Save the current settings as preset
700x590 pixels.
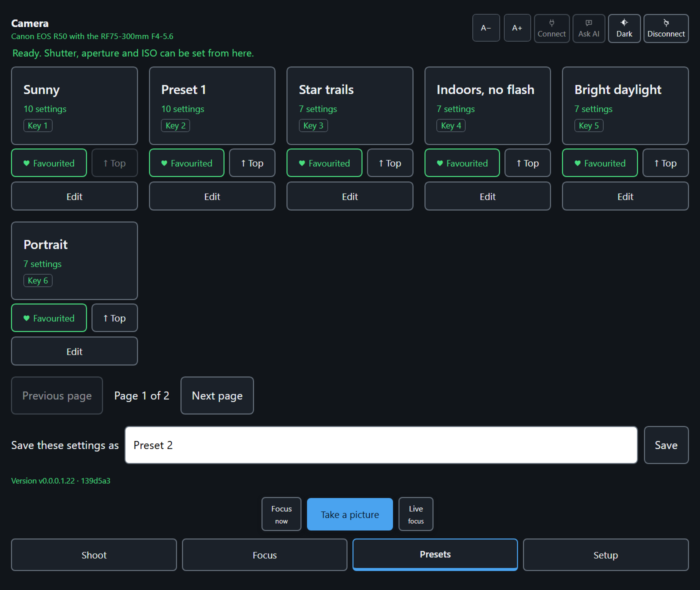click(666, 445)
